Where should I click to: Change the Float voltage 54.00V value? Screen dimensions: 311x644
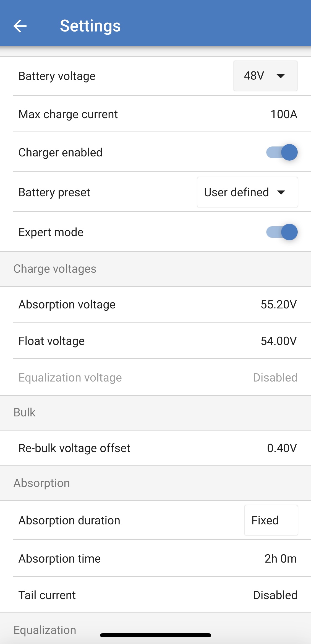click(278, 341)
